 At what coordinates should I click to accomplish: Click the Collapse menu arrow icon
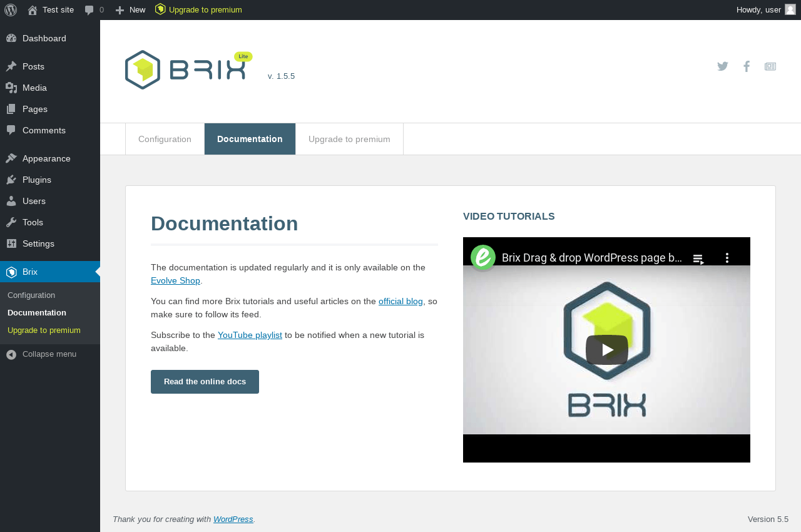11,354
